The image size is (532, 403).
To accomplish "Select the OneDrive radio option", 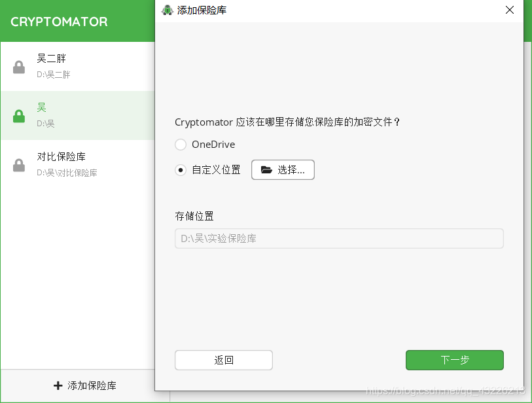I will click(x=181, y=145).
